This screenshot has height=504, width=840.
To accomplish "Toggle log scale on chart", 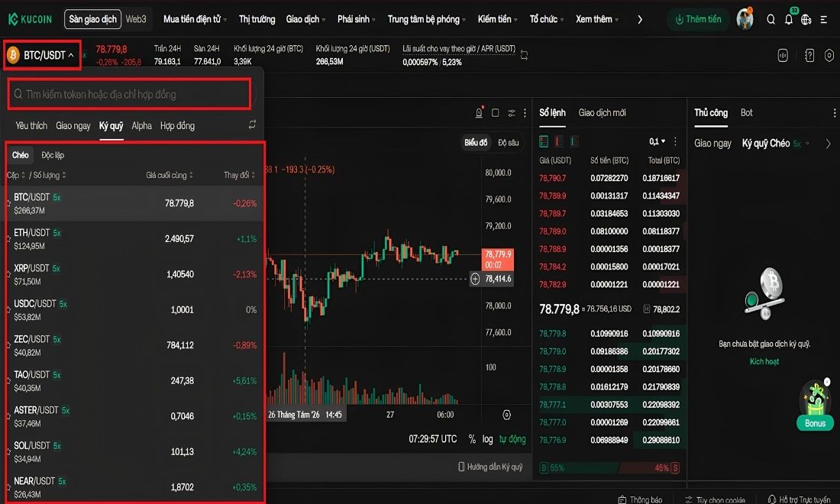I will click(x=487, y=439).
